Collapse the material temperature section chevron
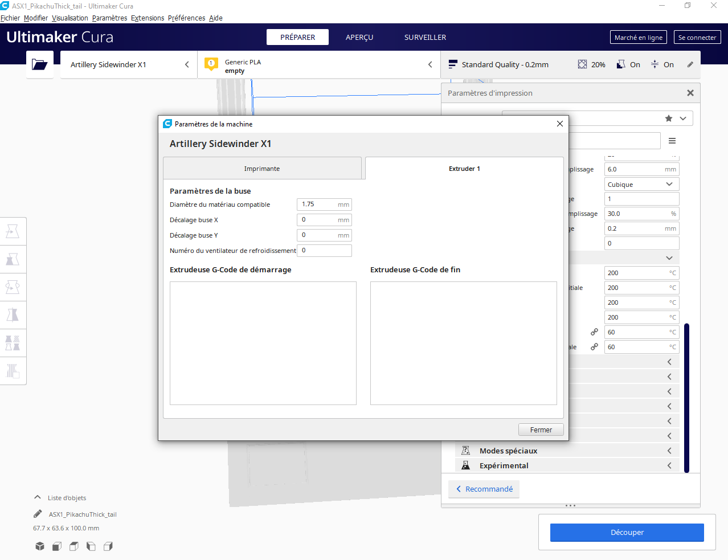 coord(669,258)
